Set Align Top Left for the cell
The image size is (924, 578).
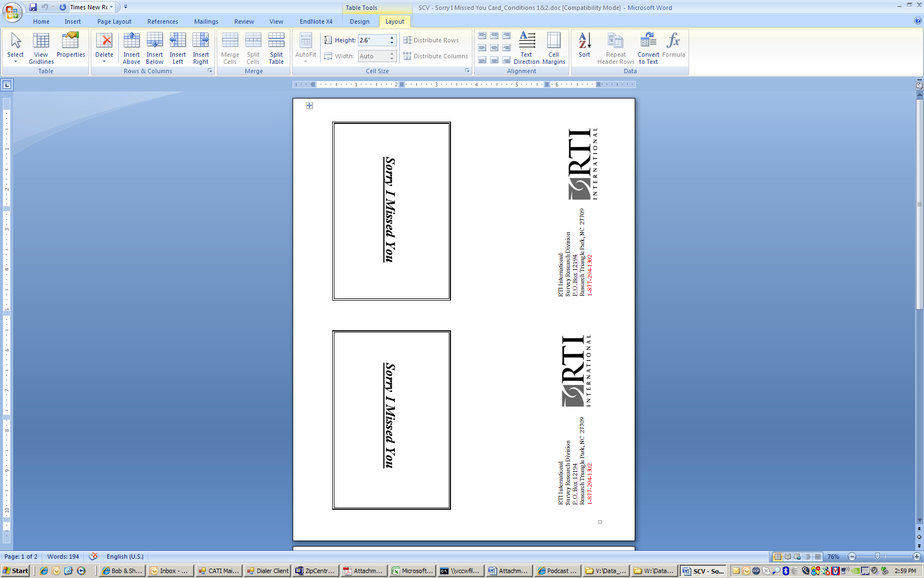click(x=482, y=36)
